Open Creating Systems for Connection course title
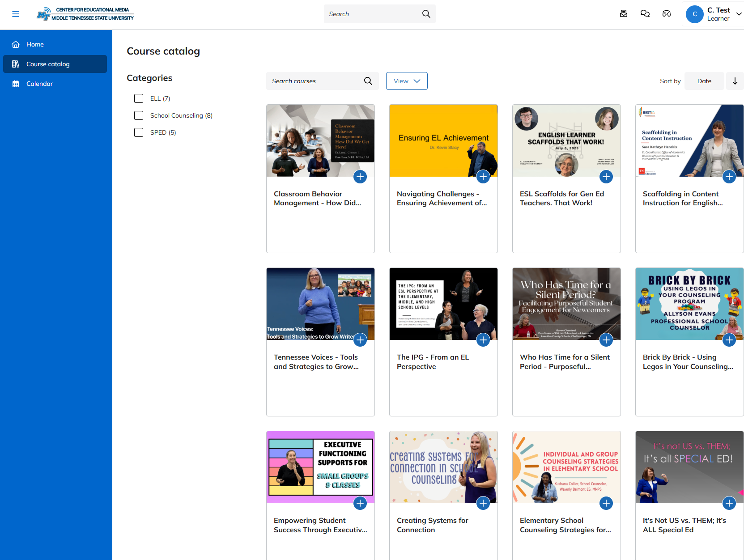744x560 pixels. (432, 525)
